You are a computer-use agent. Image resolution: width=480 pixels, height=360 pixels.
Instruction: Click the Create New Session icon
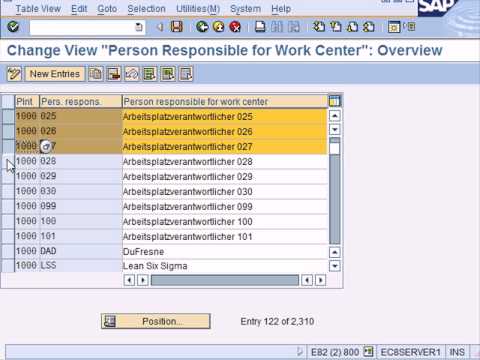coord(394,27)
